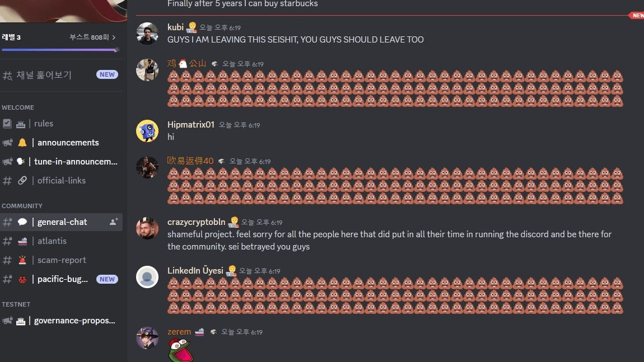Collapse the WELCOME category

click(18, 107)
